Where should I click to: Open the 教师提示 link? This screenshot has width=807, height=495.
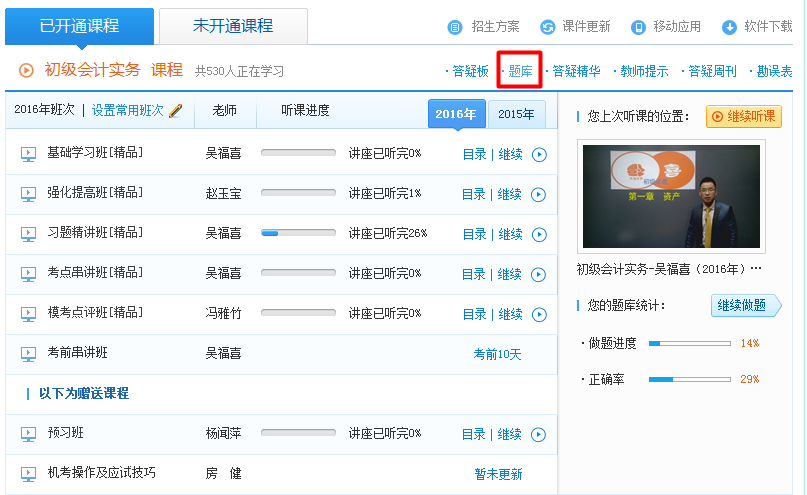coord(644,71)
